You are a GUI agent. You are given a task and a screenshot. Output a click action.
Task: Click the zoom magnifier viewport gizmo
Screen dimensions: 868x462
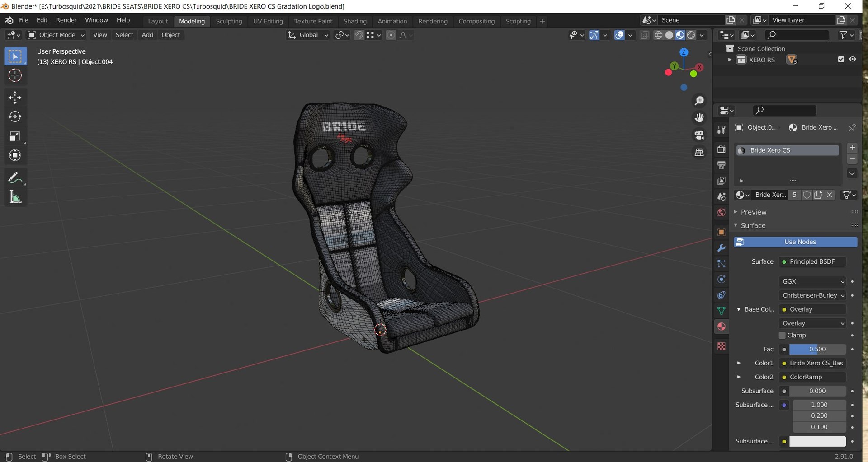pos(699,101)
